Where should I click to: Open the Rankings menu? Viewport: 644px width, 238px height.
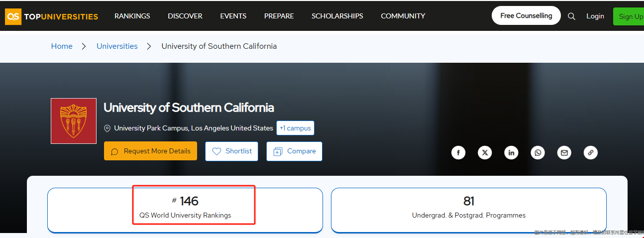point(132,16)
